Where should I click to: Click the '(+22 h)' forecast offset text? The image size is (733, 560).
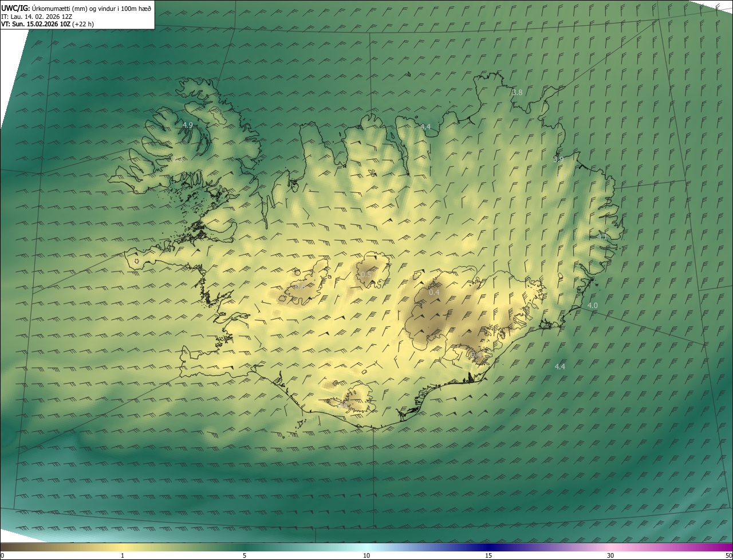click(83, 24)
